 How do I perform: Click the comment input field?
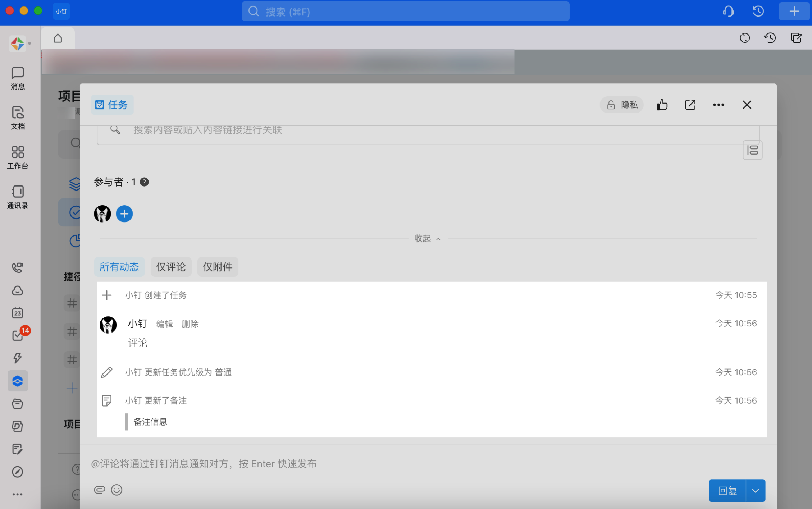tap(428, 464)
